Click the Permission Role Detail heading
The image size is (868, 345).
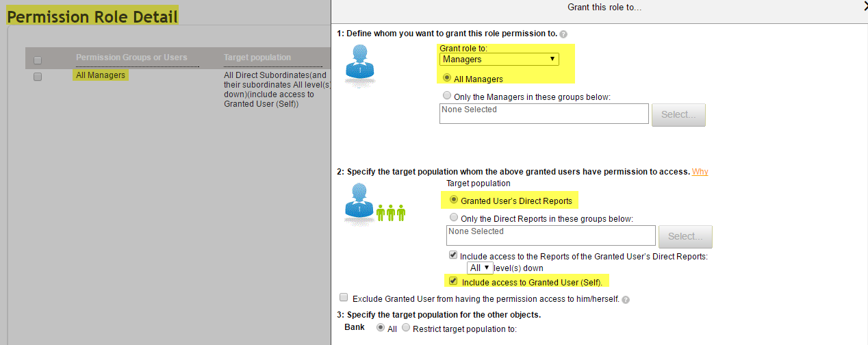(x=92, y=16)
